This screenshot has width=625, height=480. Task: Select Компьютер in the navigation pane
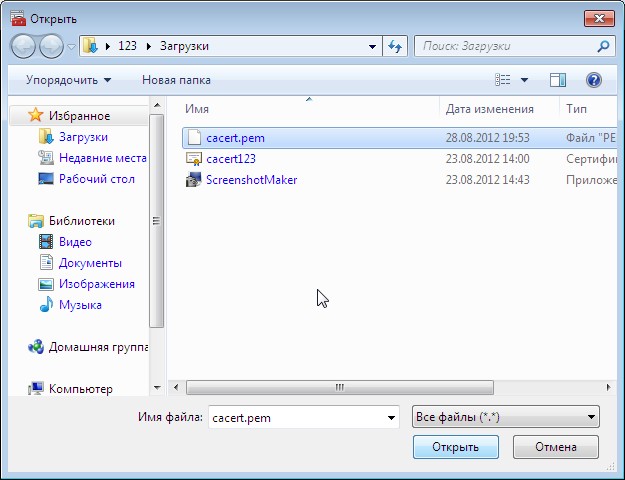(81, 389)
